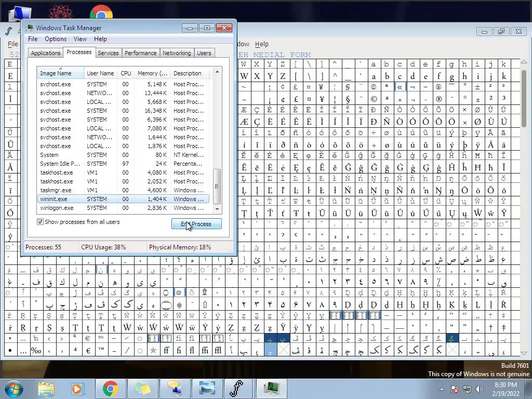Open the picture frame taskbar app

click(207, 389)
